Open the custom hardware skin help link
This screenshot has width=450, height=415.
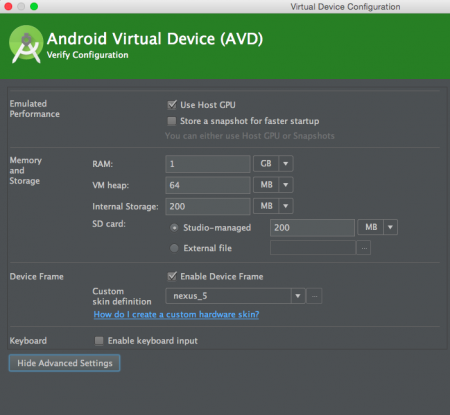[x=176, y=314]
